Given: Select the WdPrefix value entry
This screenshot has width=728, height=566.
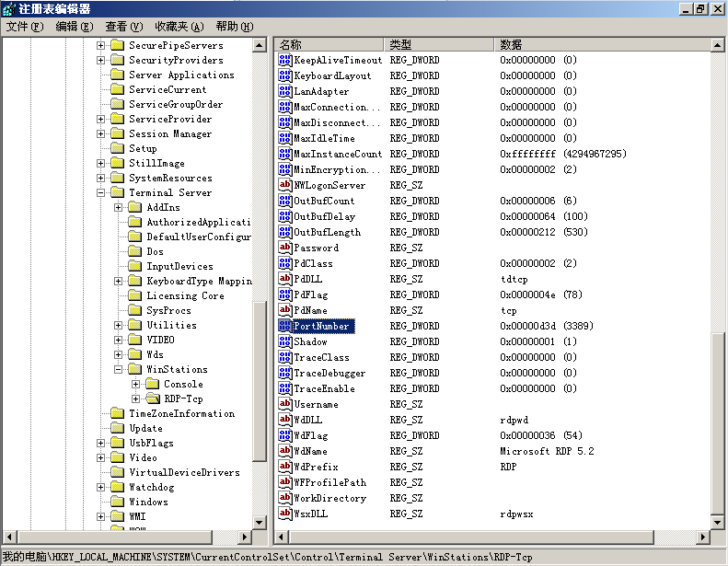Looking at the screenshot, I should point(316,467).
